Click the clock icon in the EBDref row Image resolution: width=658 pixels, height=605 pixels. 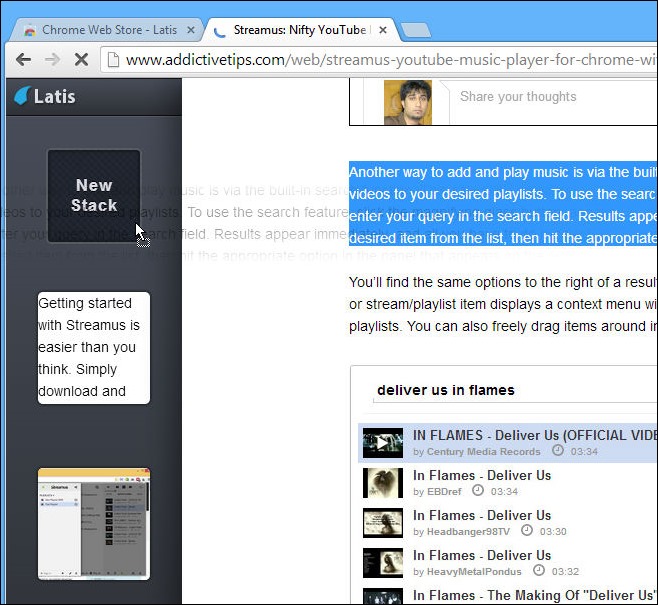pyautogui.click(x=478, y=490)
